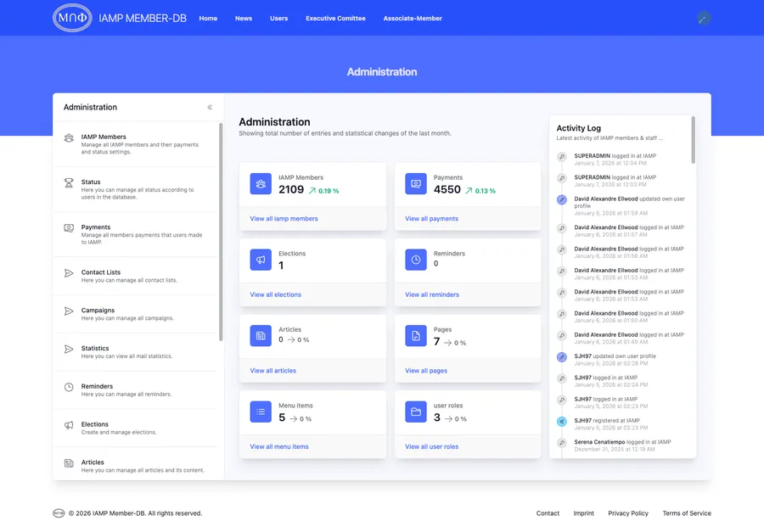Viewport: 764px width, 532px height.
Task: Open the Associate-Member menu item
Action: pos(413,19)
